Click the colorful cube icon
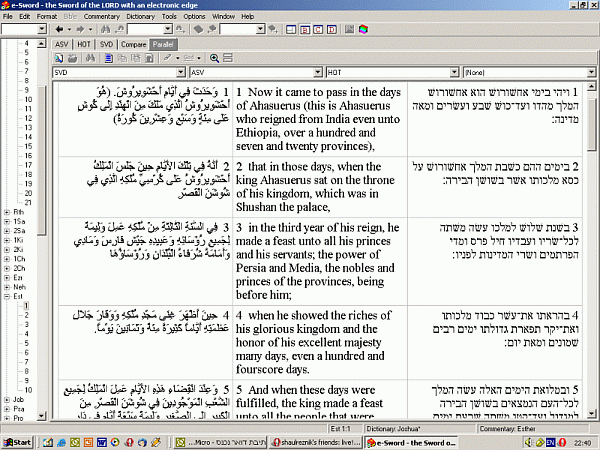Image resolution: width=600 pixels, height=450 pixels. pyautogui.click(x=363, y=29)
